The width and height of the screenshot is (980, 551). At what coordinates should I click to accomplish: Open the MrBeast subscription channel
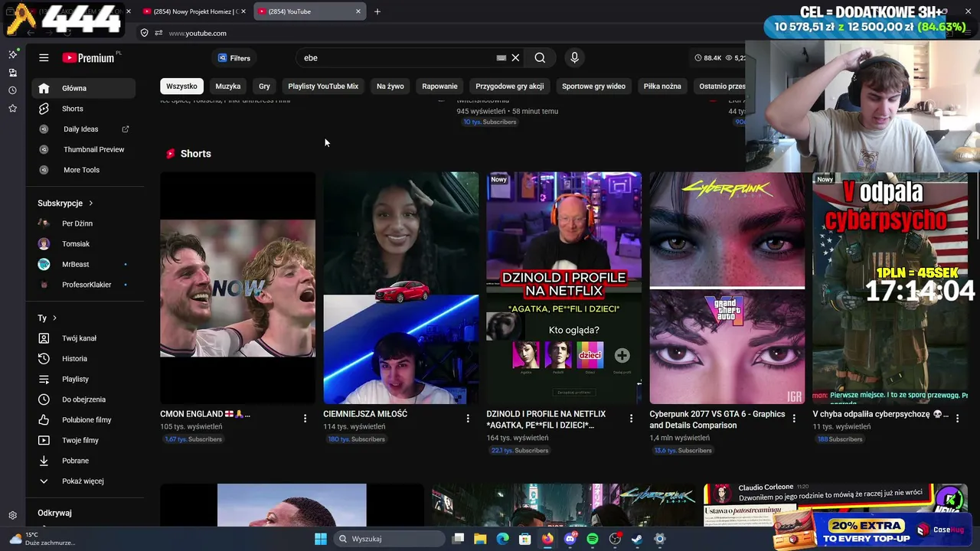(x=84, y=264)
